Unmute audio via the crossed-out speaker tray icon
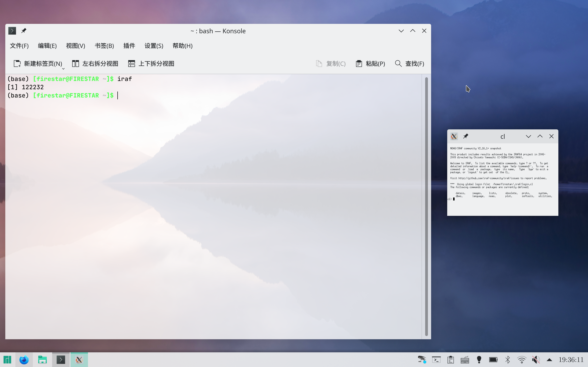Image resolution: width=588 pixels, height=367 pixels. coord(536,359)
